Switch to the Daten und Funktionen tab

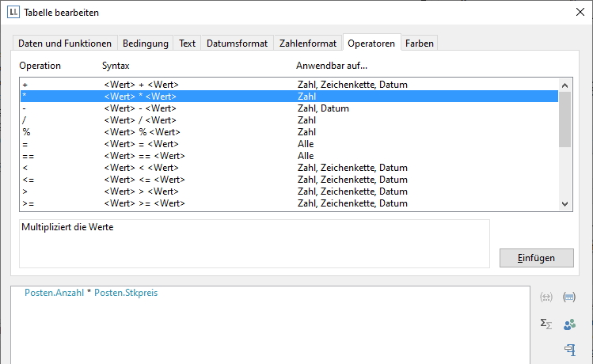tap(66, 44)
